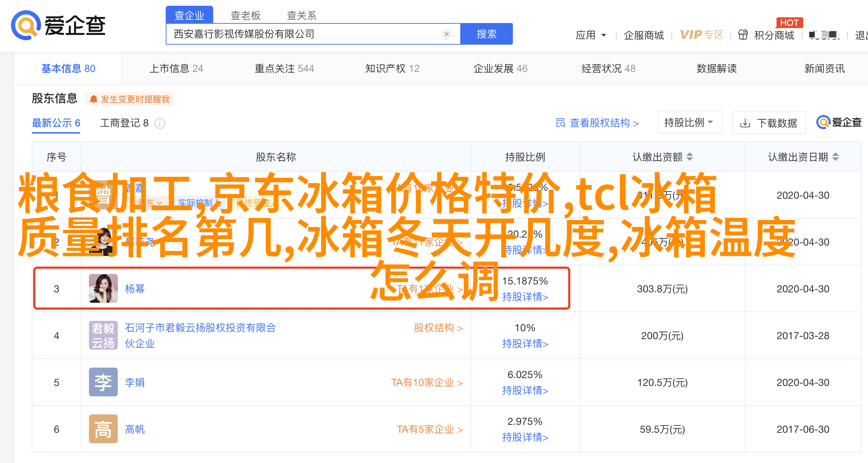Open the 基本信息 80 tab
The height and width of the screenshot is (463, 868).
[68, 68]
